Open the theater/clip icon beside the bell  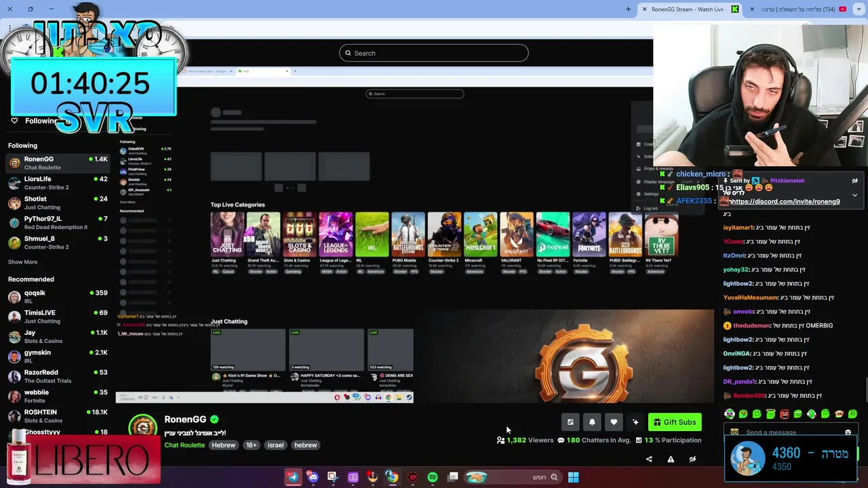(570, 422)
